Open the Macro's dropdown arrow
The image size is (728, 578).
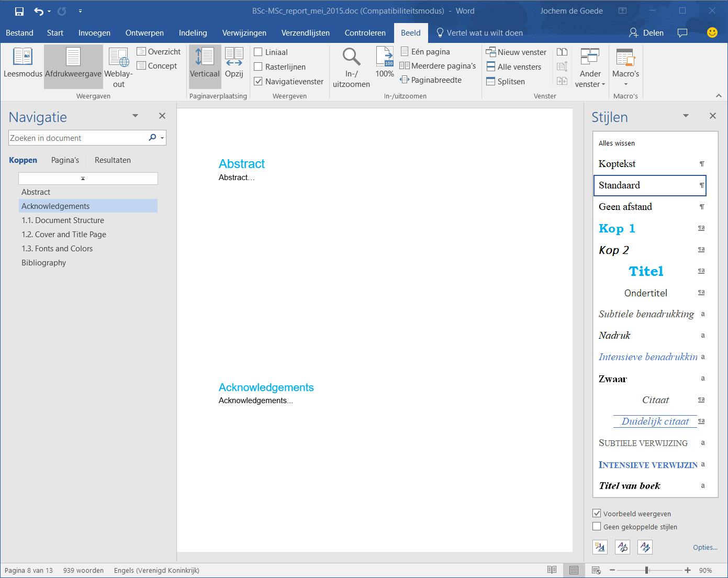coord(625,84)
